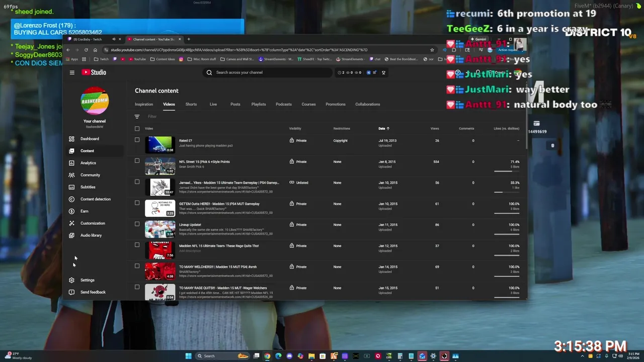Sort by the Views column header

[435, 129]
